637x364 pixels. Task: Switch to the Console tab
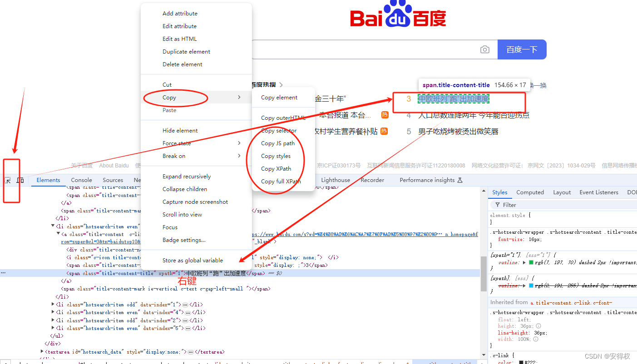pos(81,180)
